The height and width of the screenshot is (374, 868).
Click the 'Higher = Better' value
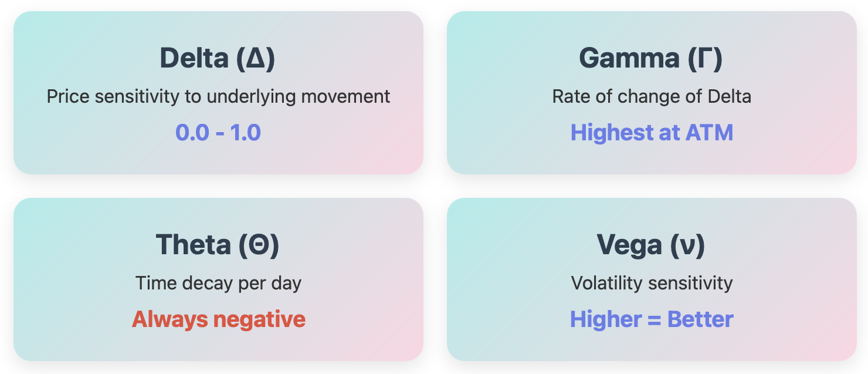click(652, 319)
